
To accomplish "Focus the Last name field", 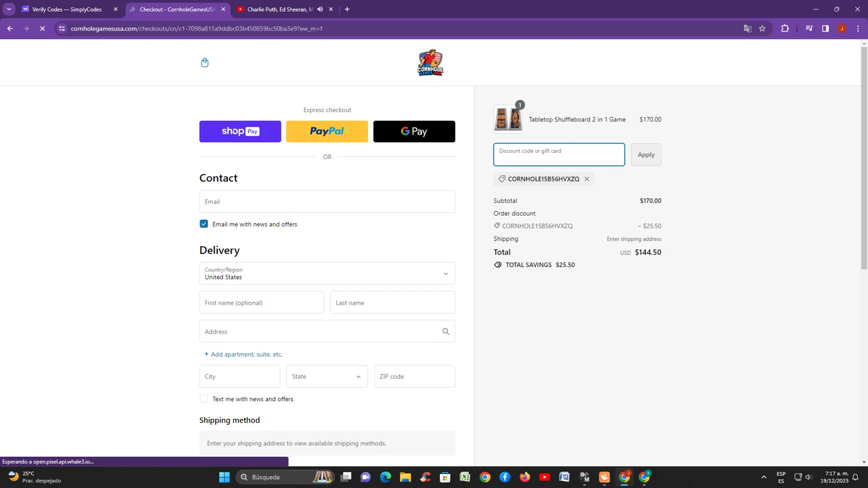I will [x=393, y=302].
